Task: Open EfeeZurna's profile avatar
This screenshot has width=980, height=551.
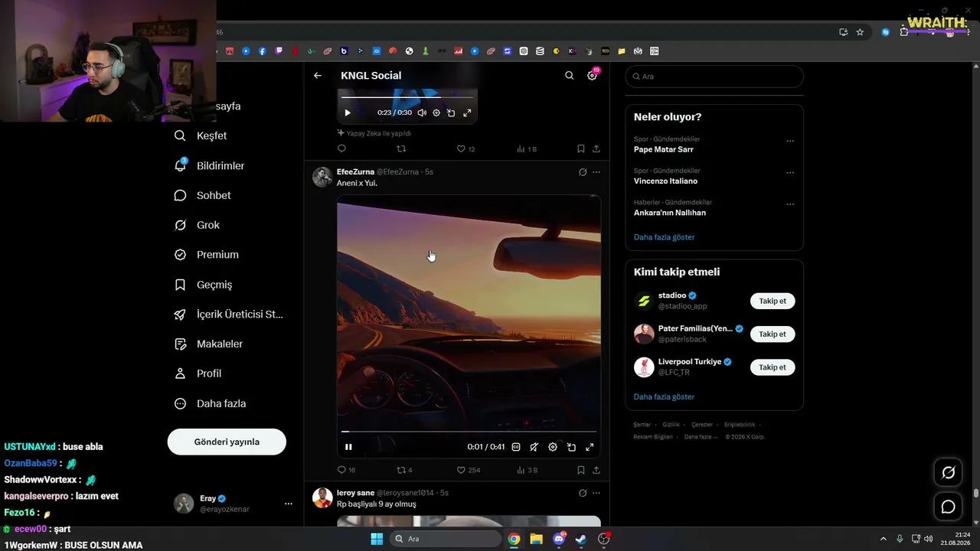Action: click(x=322, y=177)
